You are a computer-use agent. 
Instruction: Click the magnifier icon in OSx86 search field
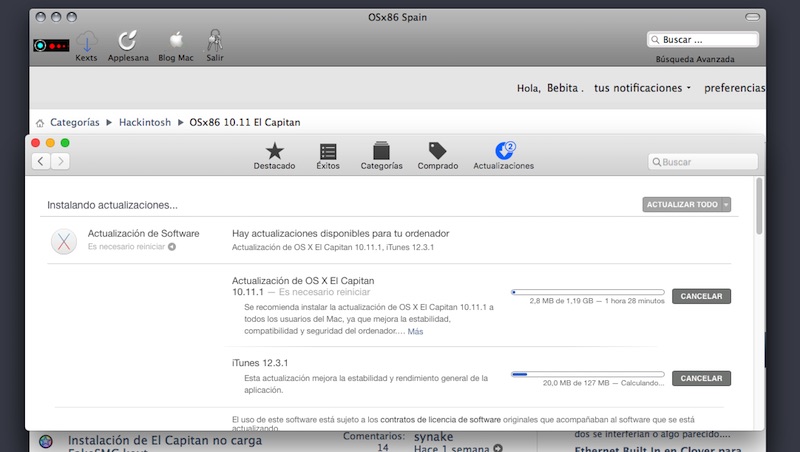pos(655,40)
